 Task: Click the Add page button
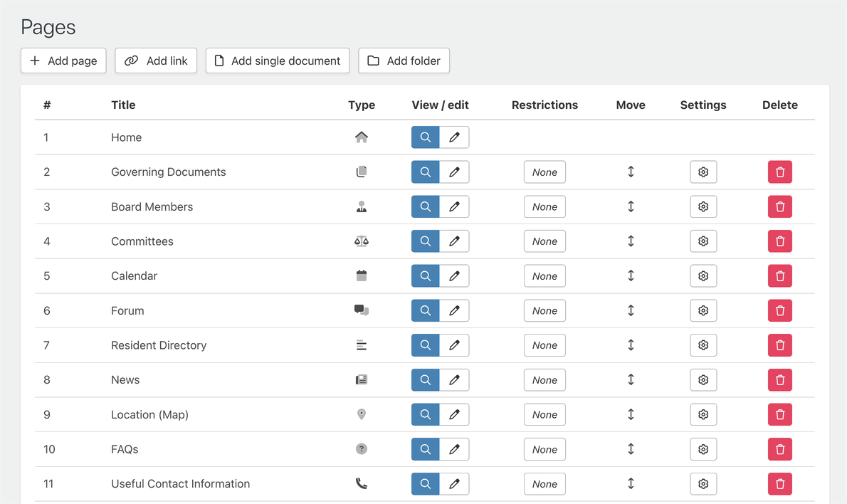pyautogui.click(x=63, y=61)
